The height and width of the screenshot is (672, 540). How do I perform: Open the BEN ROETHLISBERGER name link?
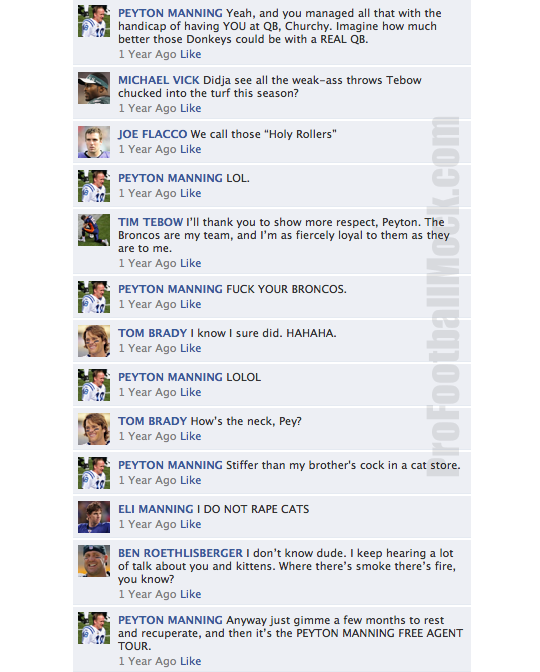[x=180, y=553]
